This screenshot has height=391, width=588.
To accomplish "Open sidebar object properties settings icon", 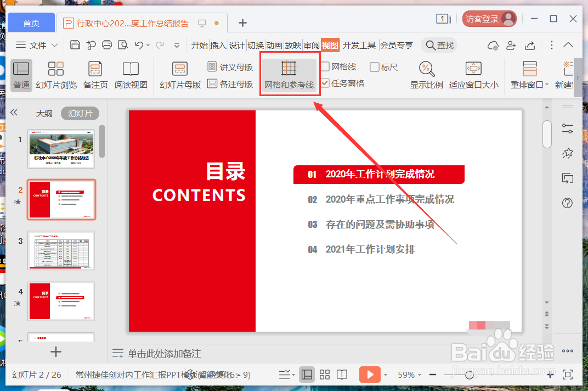I will coord(567,129).
